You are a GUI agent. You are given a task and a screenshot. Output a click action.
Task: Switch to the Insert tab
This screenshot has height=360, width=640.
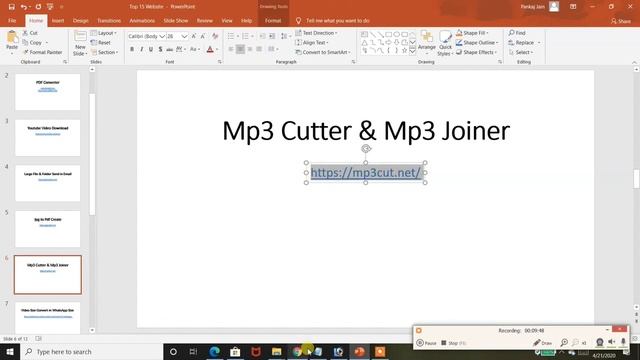click(58, 20)
